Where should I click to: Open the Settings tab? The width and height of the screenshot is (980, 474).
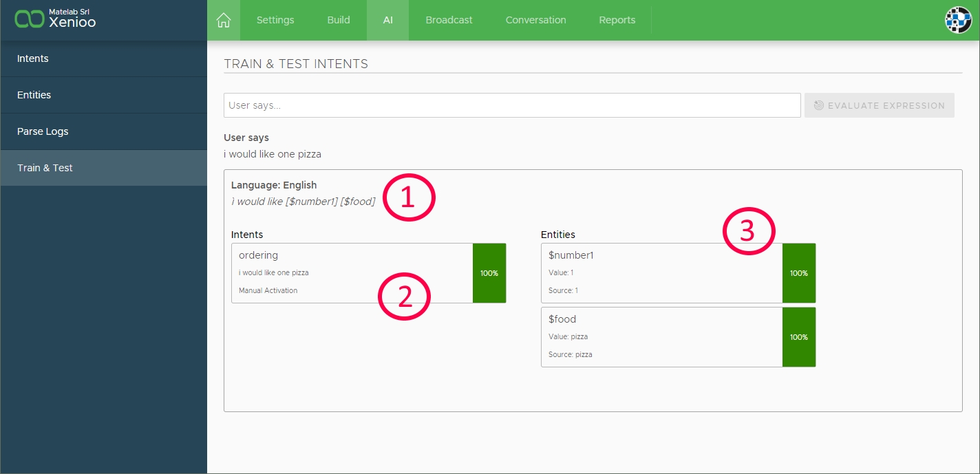coord(275,20)
